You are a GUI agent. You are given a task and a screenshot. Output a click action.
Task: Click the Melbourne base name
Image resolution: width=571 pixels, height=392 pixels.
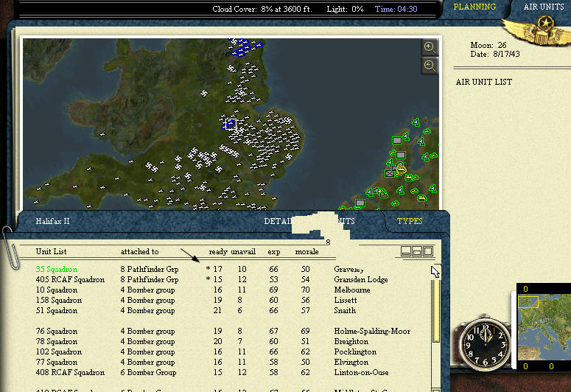(x=351, y=290)
